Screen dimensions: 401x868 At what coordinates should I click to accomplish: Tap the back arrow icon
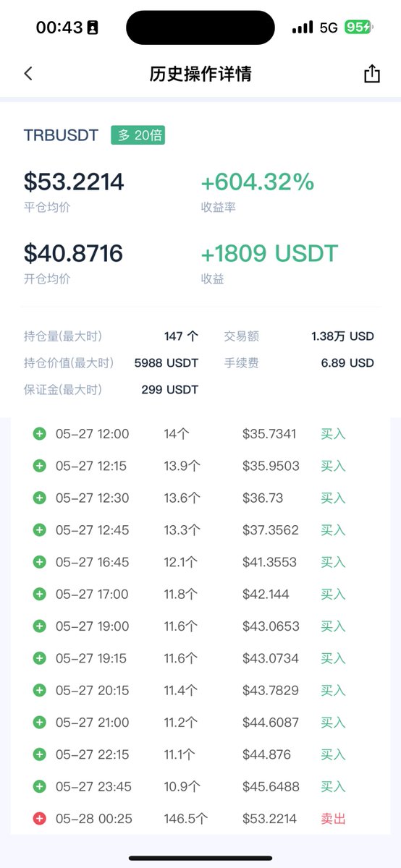(x=28, y=73)
